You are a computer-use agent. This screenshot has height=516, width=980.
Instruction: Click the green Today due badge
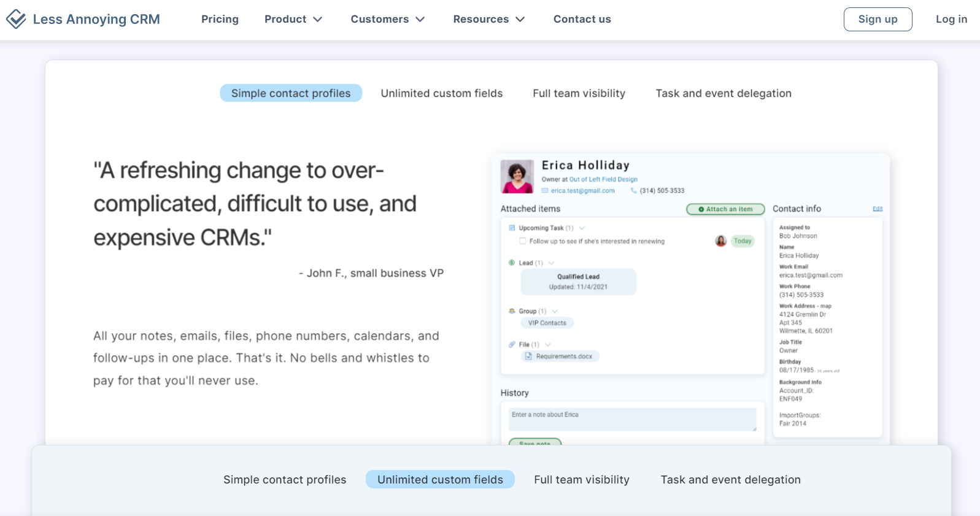743,241
